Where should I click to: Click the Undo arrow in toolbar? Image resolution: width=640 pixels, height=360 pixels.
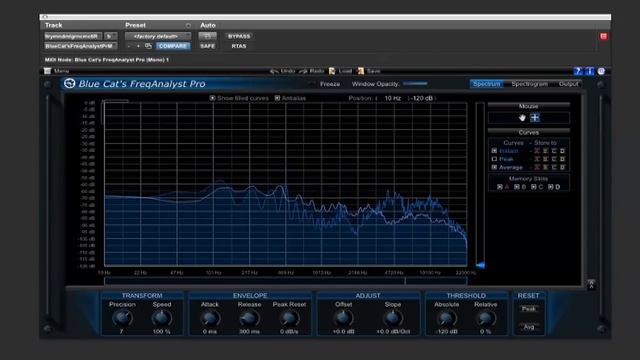click(274, 71)
